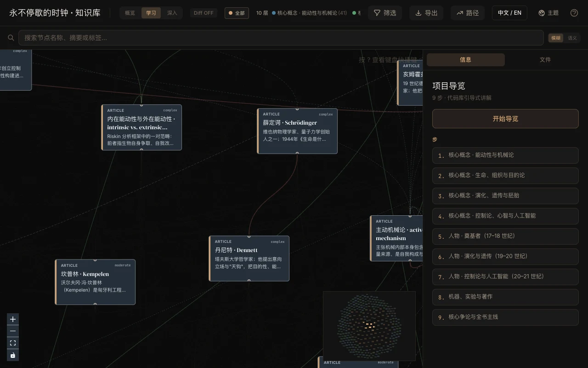The width and height of the screenshot is (588, 368).
Task: Click the 导出 export button
Action: [426, 13]
